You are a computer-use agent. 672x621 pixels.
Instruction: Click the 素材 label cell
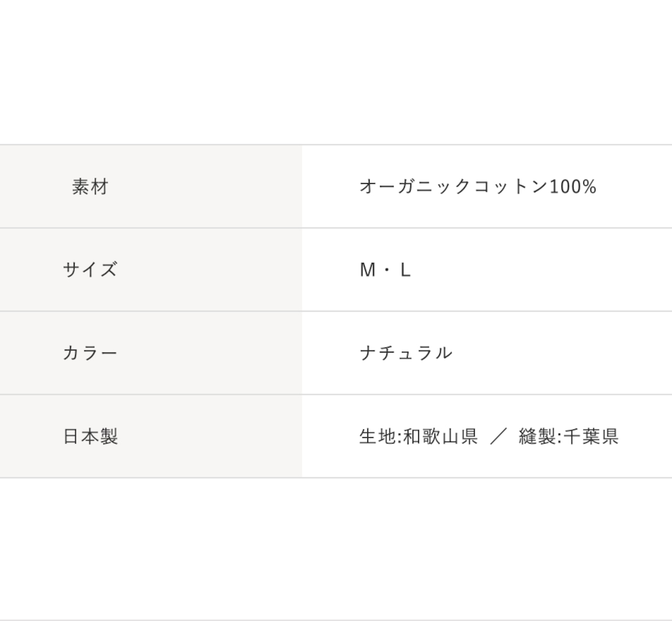(90, 187)
